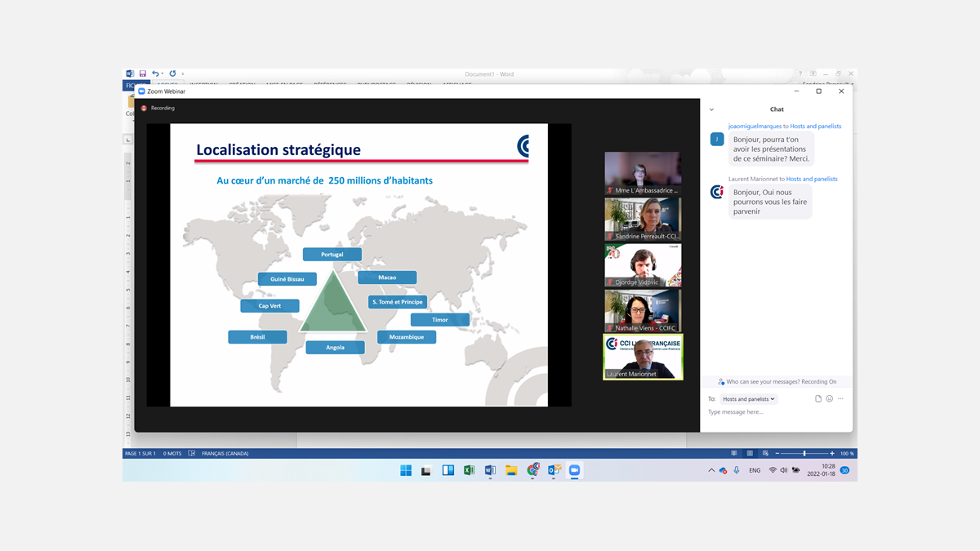Open the 'Hosts and panelists' recipient dropdown
Screen dimensions: 980x551
(x=748, y=399)
